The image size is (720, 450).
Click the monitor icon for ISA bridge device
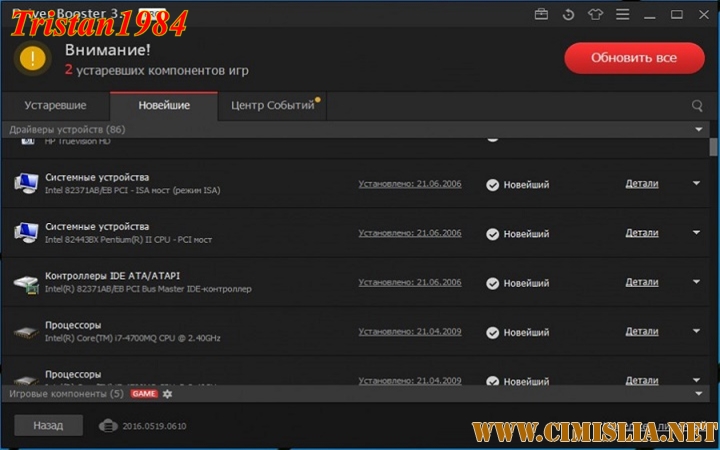tap(26, 184)
